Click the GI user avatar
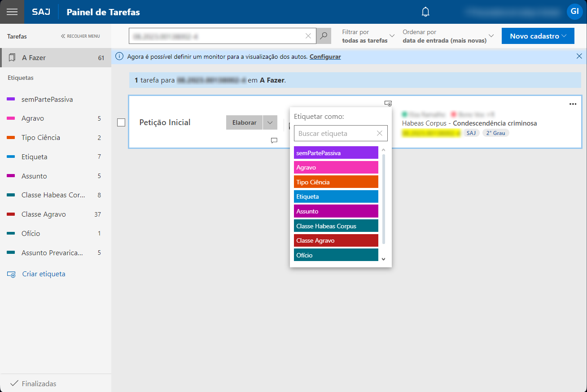 [574, 12]
